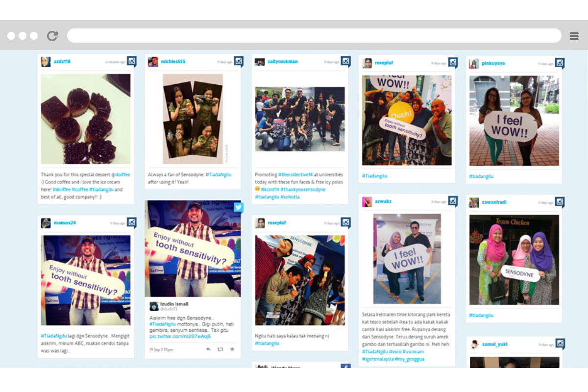
Task: Click retweet icon on Izudin Ismail's tweet
Action: point(220,349)
